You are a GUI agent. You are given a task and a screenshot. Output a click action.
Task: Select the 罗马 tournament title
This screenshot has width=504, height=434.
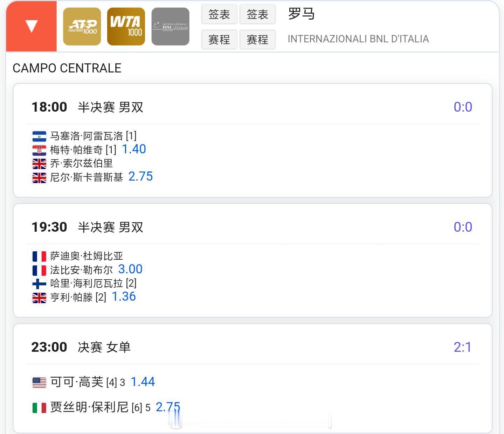click(301, 14)
